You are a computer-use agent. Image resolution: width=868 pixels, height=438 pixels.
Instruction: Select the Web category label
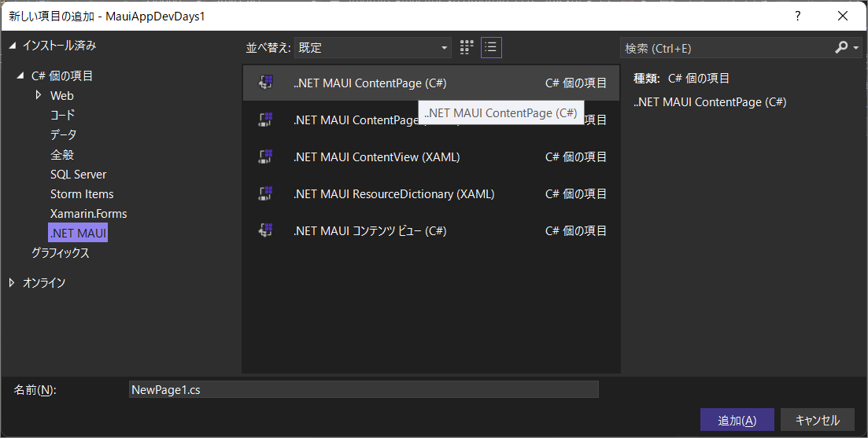pos(62,95)
